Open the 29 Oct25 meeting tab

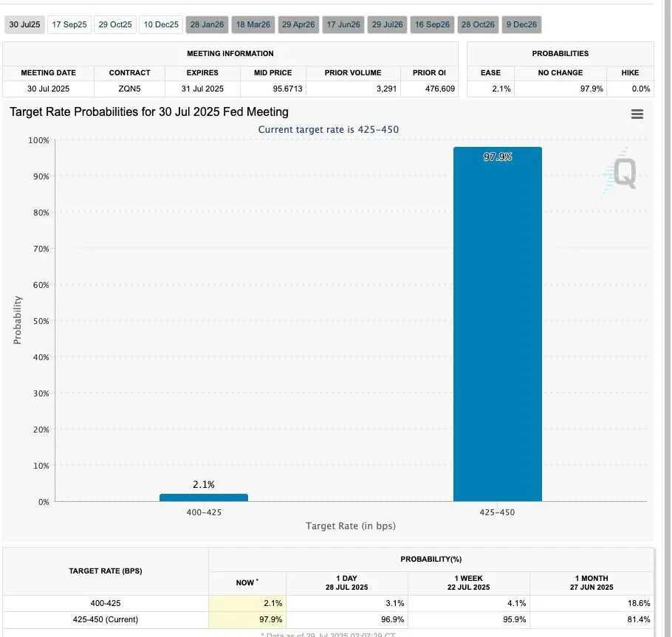coord(115,24)
